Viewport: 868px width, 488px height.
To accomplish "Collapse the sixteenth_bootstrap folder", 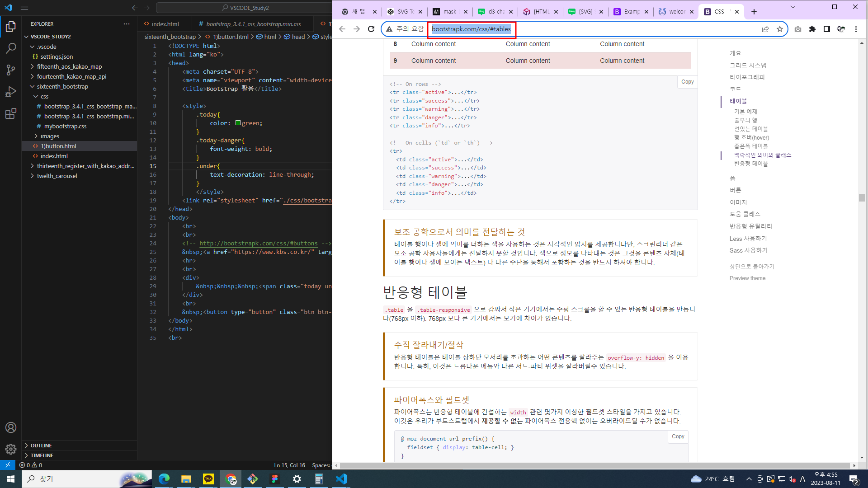I will (62, 86).
